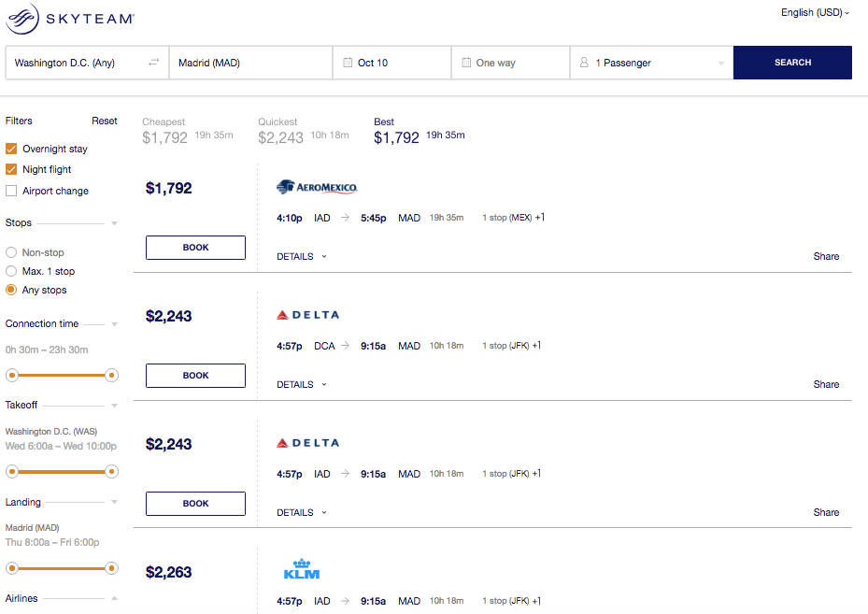
Task: Click the KLM airline logo
Action: 301,570
